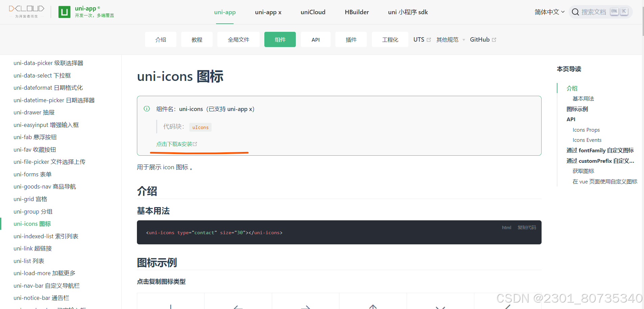Viewport: 644px width, 309px height.
Task: Click the external-link icon next to UTS
Action: click(429, 40)
